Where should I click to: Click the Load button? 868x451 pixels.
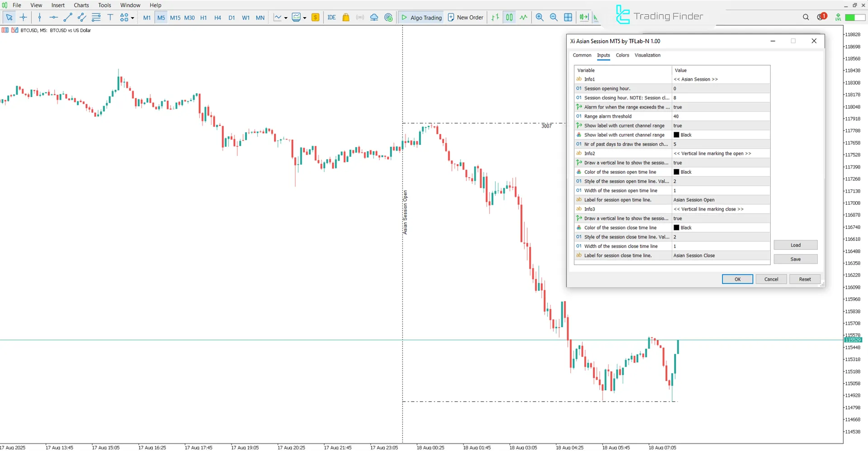(795, 245)
